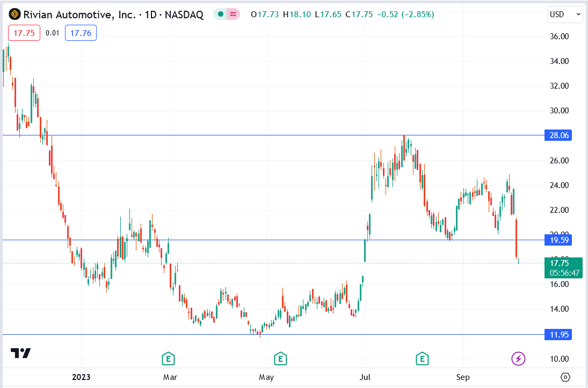Click the Sep label on the time axis
Image resolution: width=588 pixels, height=388 pixels.
click(x=463, y=377)
